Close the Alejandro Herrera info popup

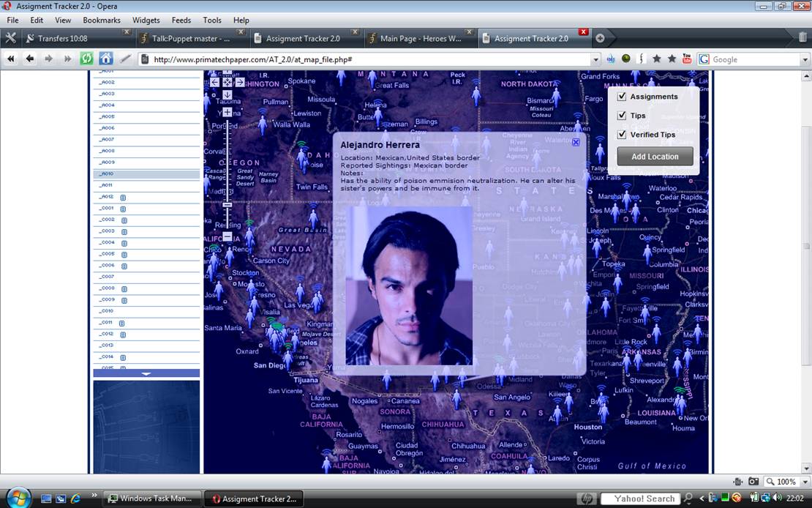576,143
